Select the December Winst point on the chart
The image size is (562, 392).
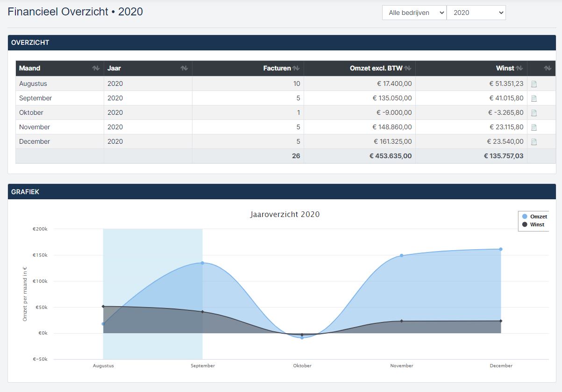[501, 321]
